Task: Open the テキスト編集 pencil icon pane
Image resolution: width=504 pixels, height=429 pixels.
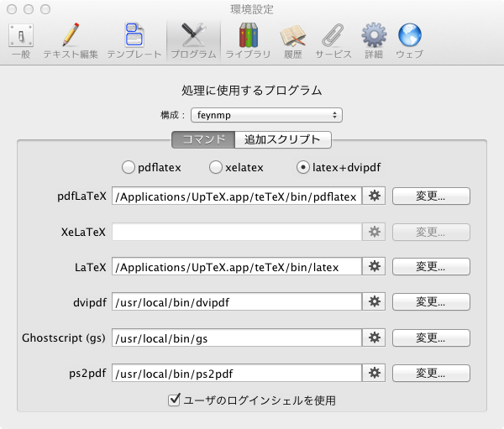Action: point(71,40)
